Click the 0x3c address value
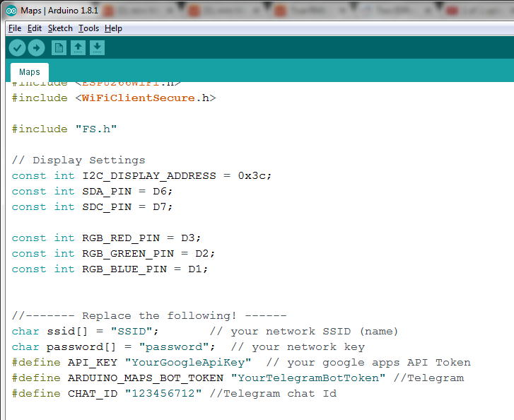This screenshot has width=514, height=420. pos(252,176)
